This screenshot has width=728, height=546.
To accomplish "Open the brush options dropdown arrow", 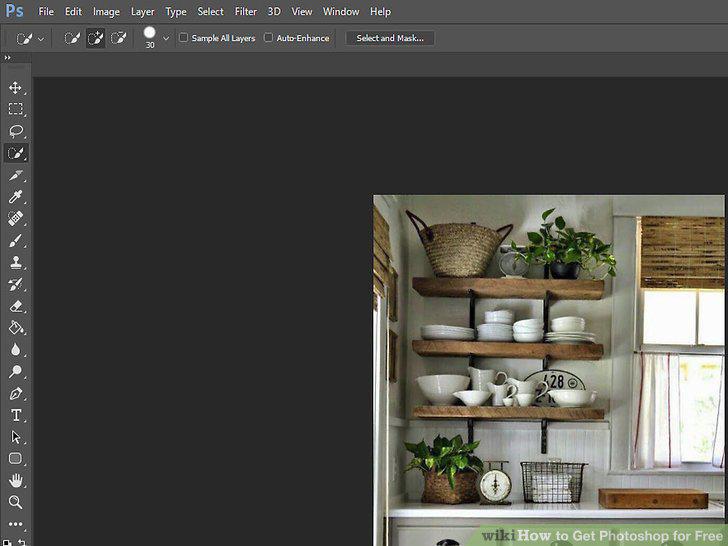I will tap(166, 38).
